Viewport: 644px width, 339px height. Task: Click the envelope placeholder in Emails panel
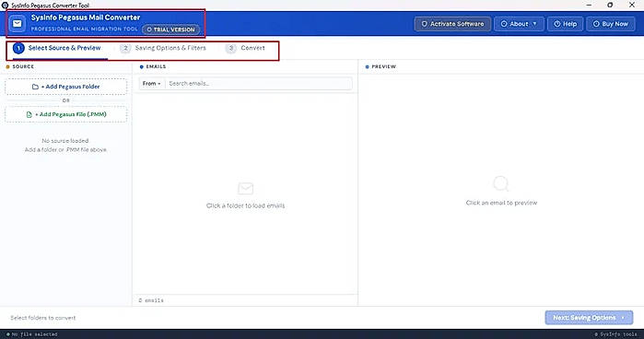coord(246,189)
